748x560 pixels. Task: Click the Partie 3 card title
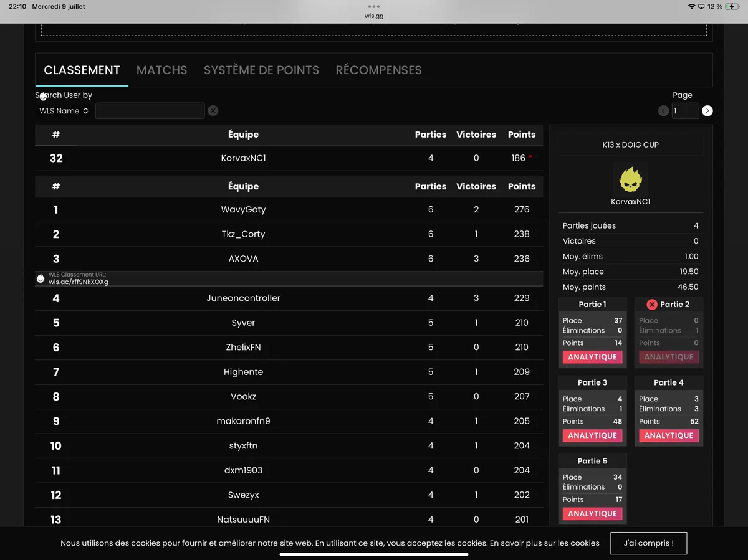592,382
